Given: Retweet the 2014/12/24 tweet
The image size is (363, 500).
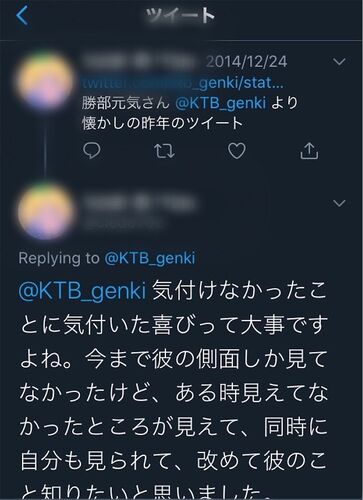Looking at the screenshot, I should 165,151.
